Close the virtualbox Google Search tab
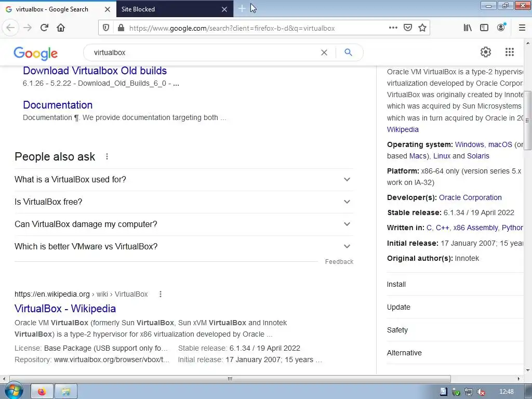The width and height of the screenshot is (532, 399). (x=107, y=9)
